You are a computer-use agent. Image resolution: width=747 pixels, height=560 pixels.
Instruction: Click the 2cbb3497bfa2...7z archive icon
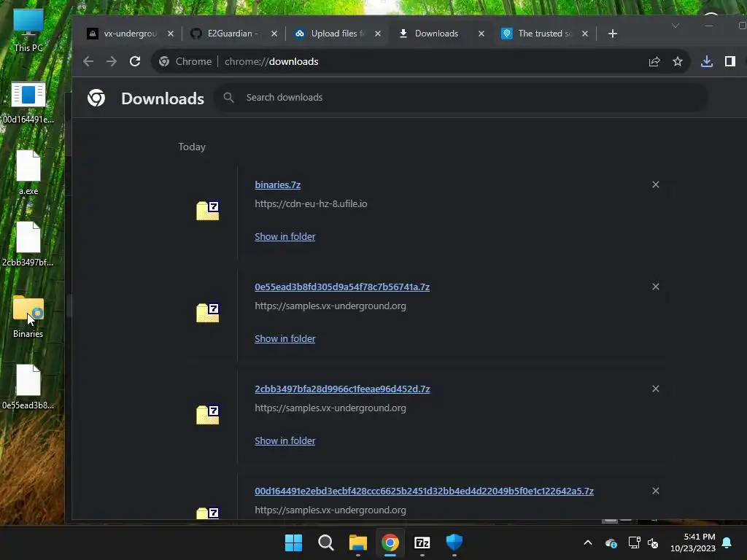208,415
